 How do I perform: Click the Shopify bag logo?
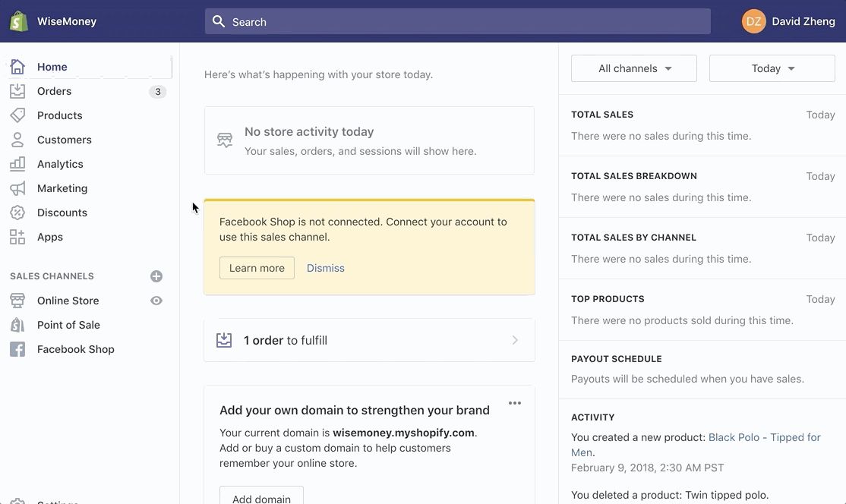tap(18, 21)
